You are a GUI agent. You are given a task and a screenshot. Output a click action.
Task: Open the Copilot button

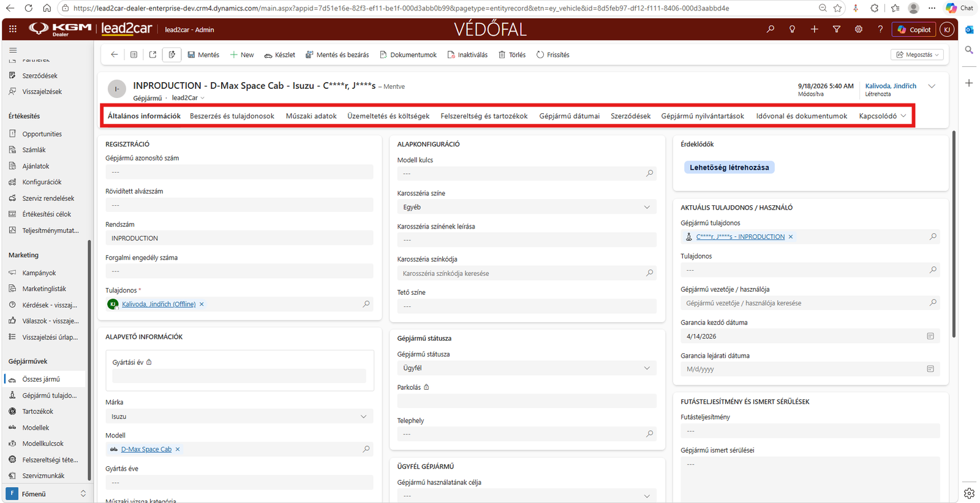(914, 29)
